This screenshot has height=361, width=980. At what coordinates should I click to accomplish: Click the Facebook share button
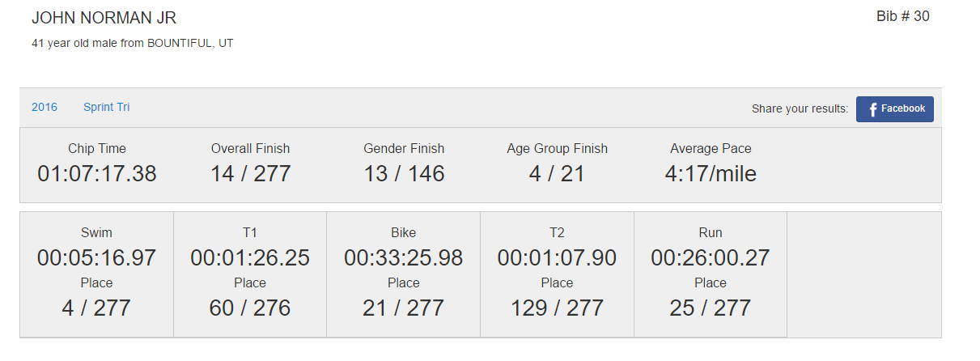point(894,108)
